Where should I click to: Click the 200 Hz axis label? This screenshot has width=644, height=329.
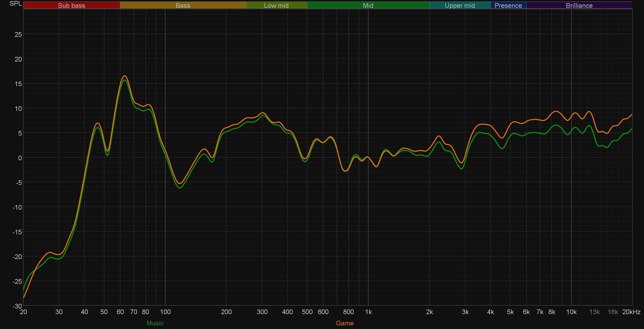coord(226,312)
